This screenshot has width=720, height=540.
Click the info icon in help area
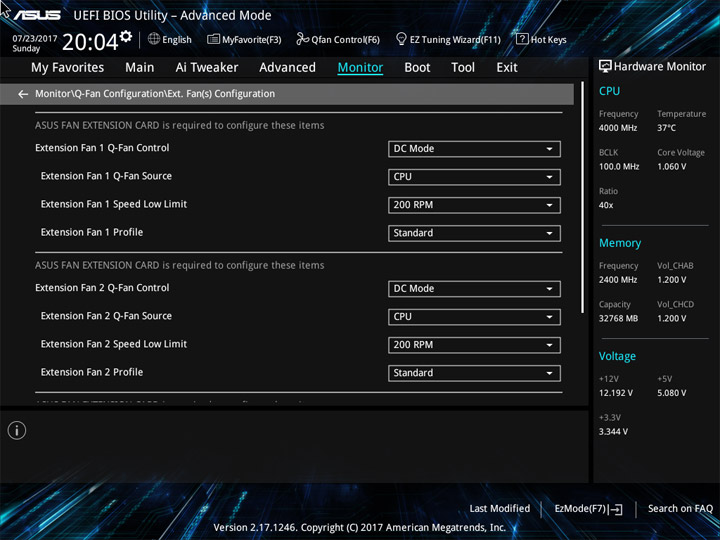(17, 430)
